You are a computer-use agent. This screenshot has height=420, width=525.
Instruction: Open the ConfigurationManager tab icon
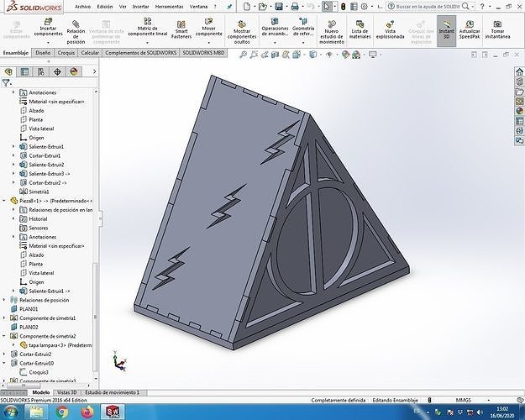point(41,71)
